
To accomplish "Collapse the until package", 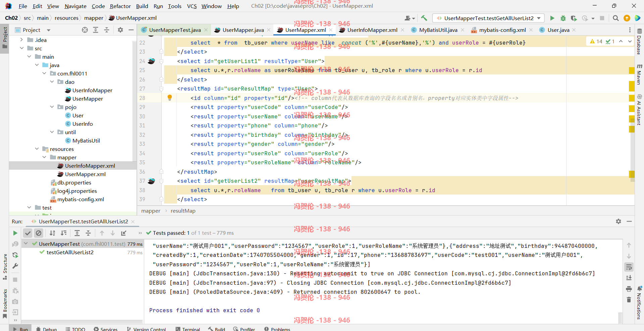I will pos(52,132).
